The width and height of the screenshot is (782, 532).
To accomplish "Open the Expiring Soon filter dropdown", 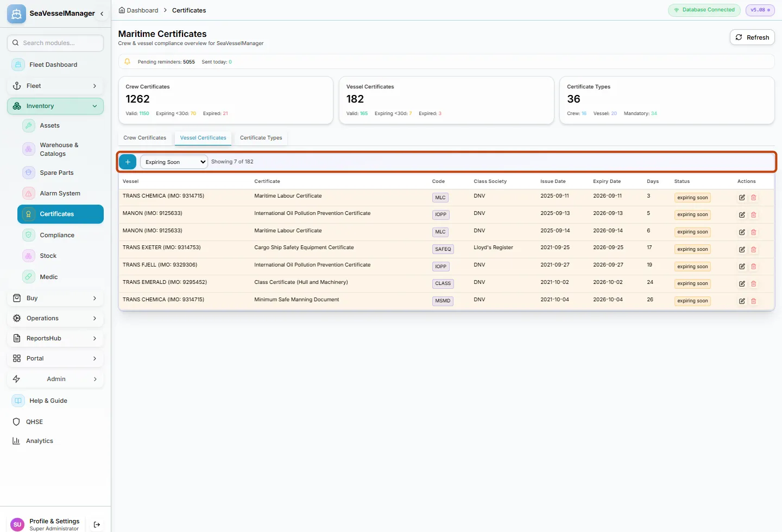I will click(x=174, y=162).
